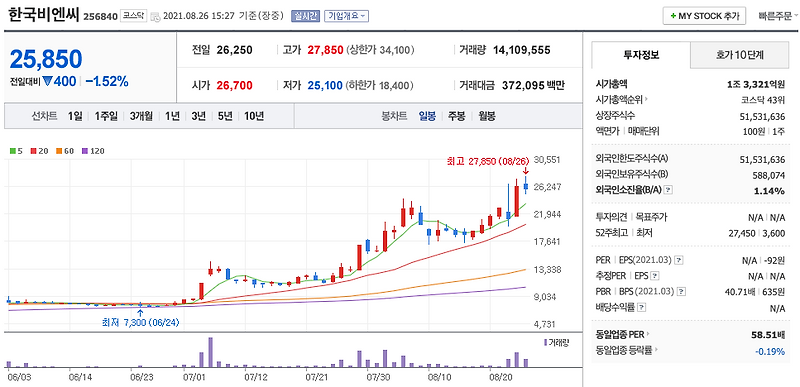
Task: Click the 목표주가 label
Action: [x=652, y=217]
